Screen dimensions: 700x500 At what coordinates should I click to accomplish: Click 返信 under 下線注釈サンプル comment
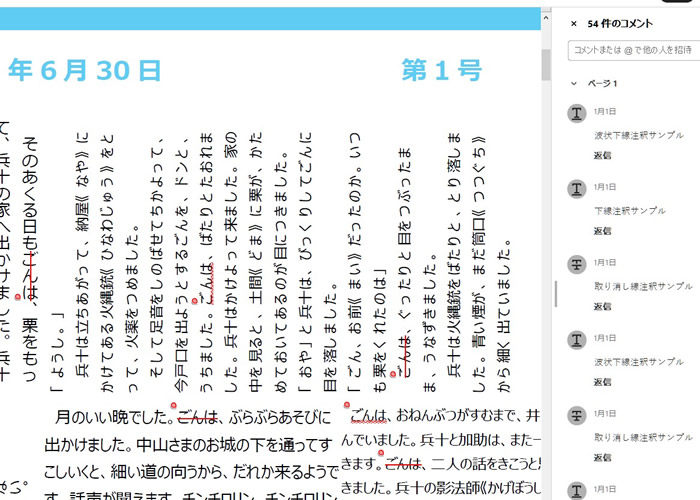coord(602,231)
